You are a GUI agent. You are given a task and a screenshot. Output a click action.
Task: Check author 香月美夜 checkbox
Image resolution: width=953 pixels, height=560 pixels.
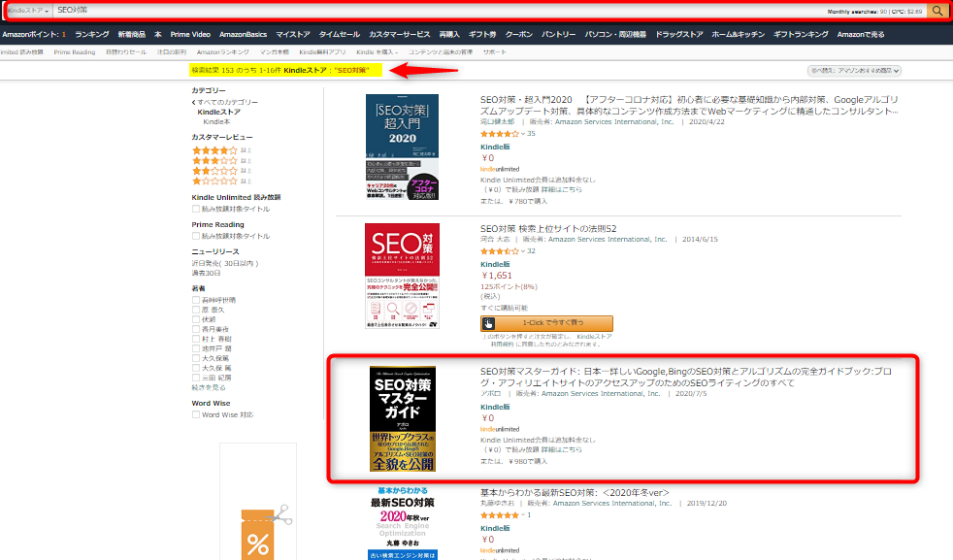(196, 329)
